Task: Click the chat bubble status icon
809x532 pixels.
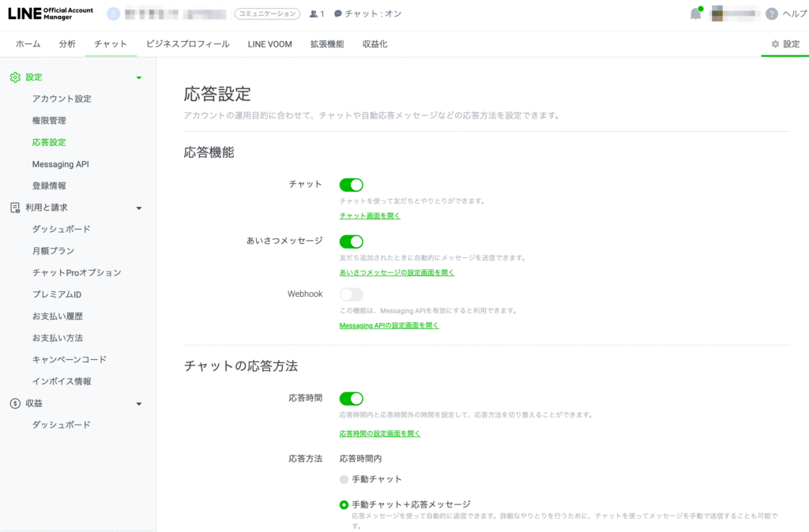Action: [338, 14]
